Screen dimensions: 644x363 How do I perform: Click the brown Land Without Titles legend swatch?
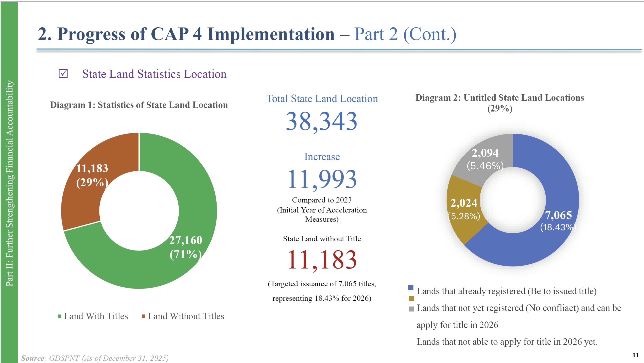coord(143,316)
